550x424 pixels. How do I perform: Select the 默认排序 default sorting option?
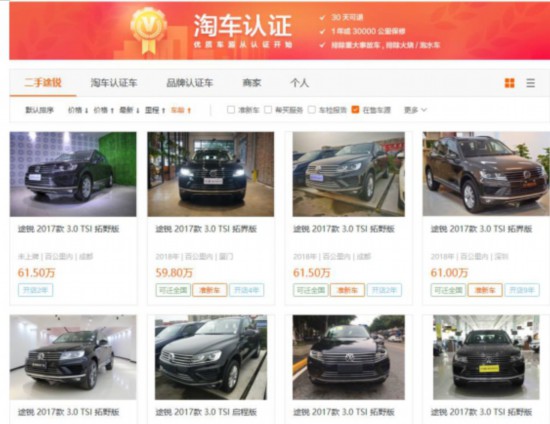[39, 110]
